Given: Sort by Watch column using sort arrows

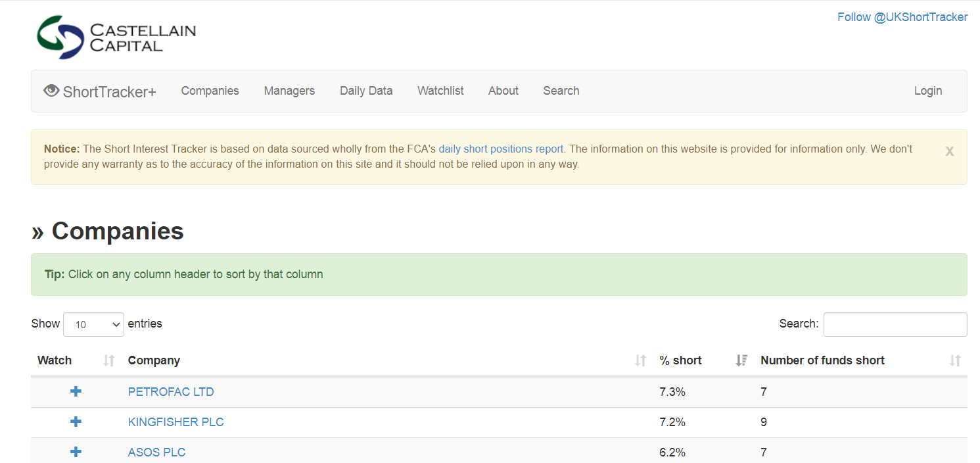Looking at the screenshot, I should click(x=109, y=360).
